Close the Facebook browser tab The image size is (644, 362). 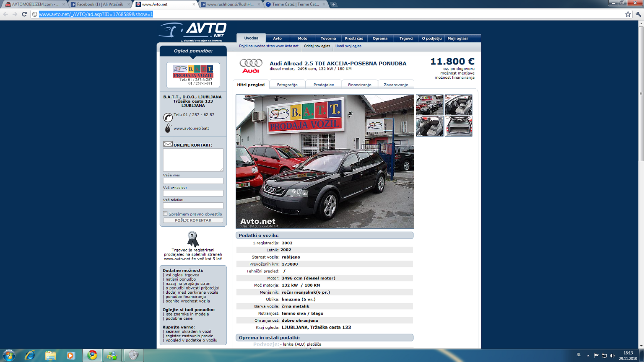coord(129,4)
